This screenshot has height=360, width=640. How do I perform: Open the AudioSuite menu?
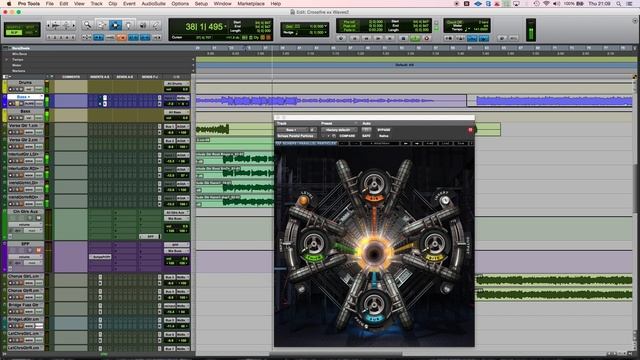tap(153, 4)
